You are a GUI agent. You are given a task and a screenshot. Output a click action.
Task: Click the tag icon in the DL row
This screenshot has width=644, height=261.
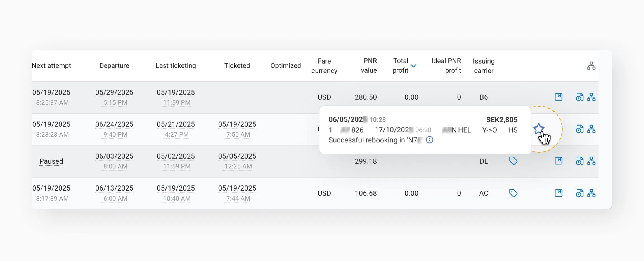pyautogui.click(x=513, y=161)
